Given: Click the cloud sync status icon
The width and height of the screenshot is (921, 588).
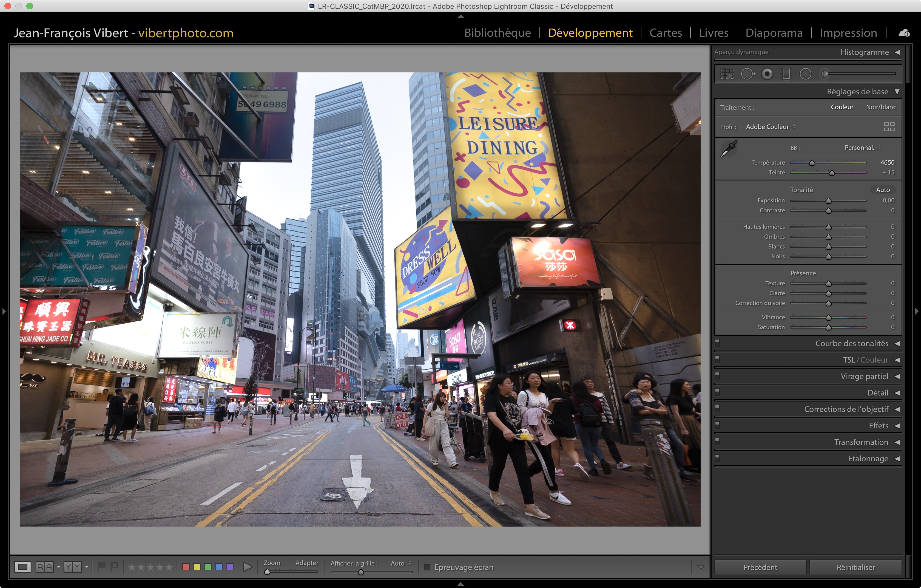Looking at the screenshot, I should tap(904, 33).
